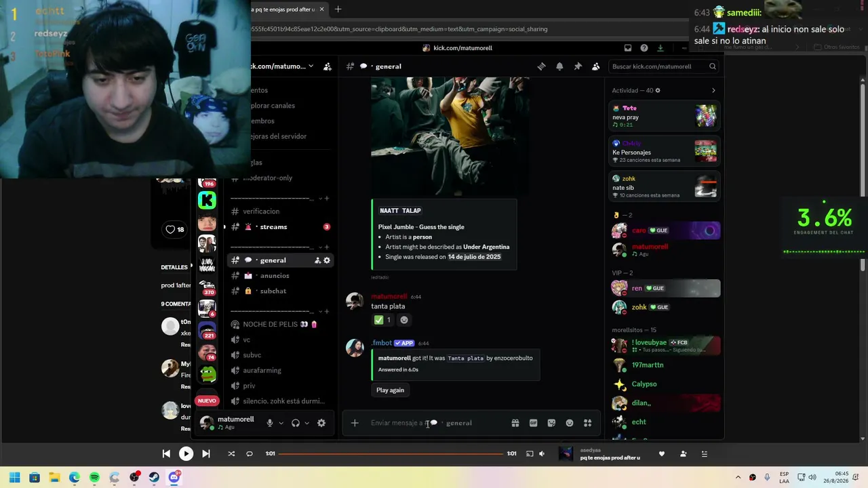Open the headphone output options arrow

coord(307,423)
